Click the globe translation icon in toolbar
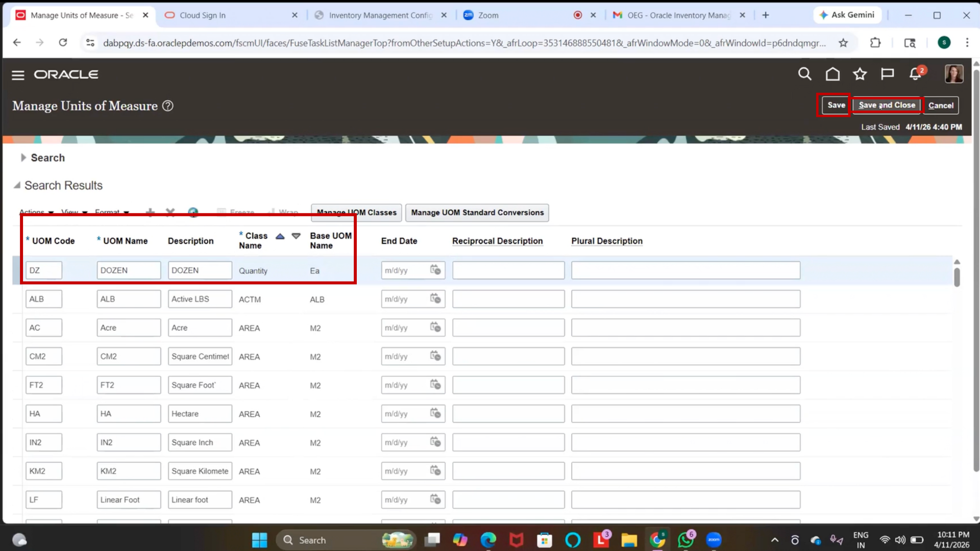 [193, 212]
